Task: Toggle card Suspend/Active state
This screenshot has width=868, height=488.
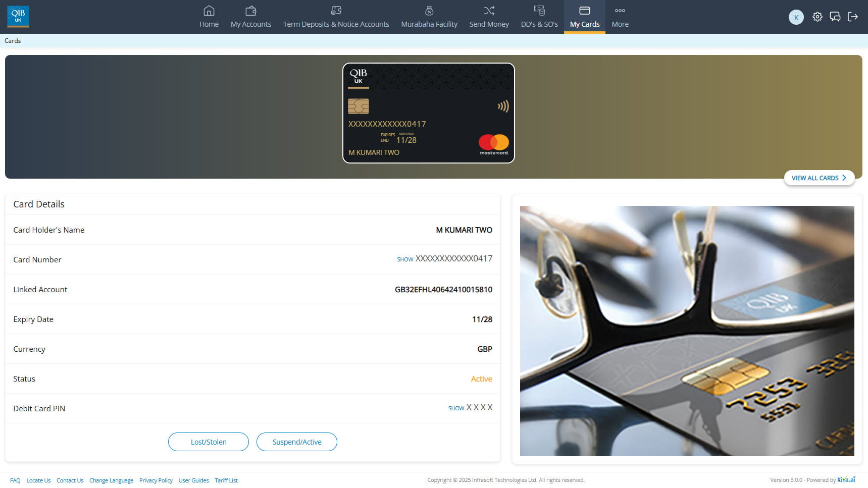Action: point(297,442)
